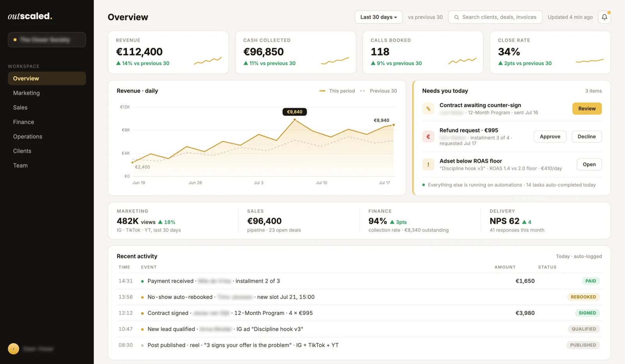The width and height of the screenshot is (625, 364).
Task: Click the exclamation icon beside Adset below ROAS floor
Action: 428,164
